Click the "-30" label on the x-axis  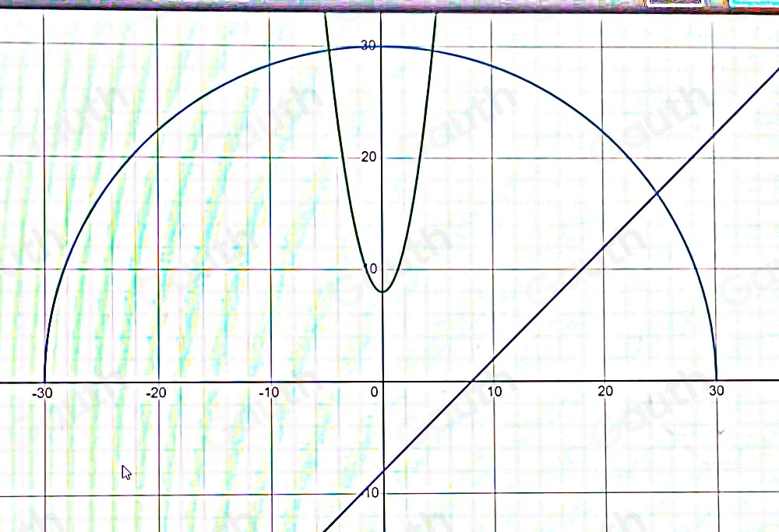[42, 393]
